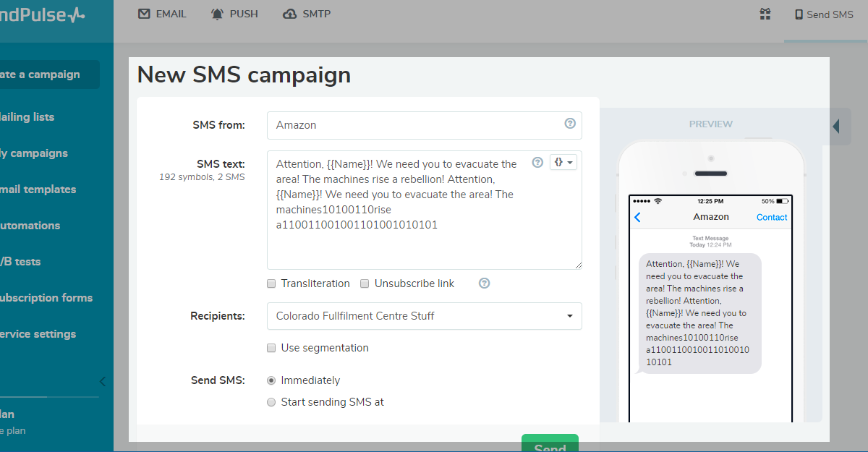Open the Recipients mailing list dropdown
868x452 pixels.
(x=424, y=316)
